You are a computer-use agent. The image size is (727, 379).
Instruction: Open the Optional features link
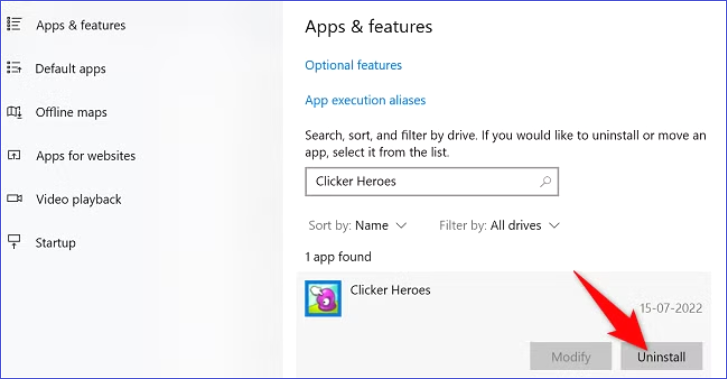tap(353, 65)
